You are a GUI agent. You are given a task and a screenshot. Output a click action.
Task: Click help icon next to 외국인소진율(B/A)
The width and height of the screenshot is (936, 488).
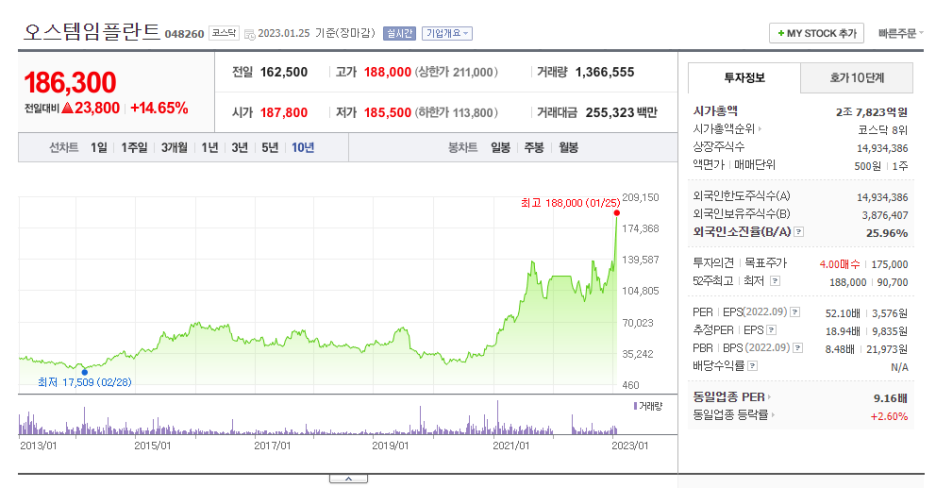pyautogui.click(x=799, y=231)
